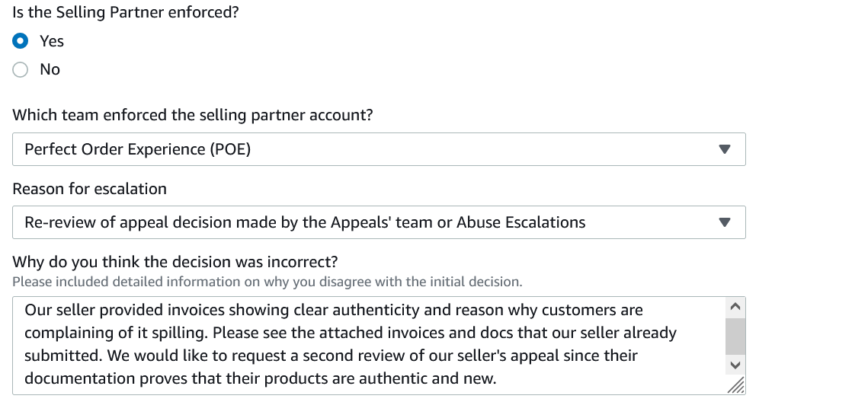Click the text area's scrollbar thumb

[735, 336]
